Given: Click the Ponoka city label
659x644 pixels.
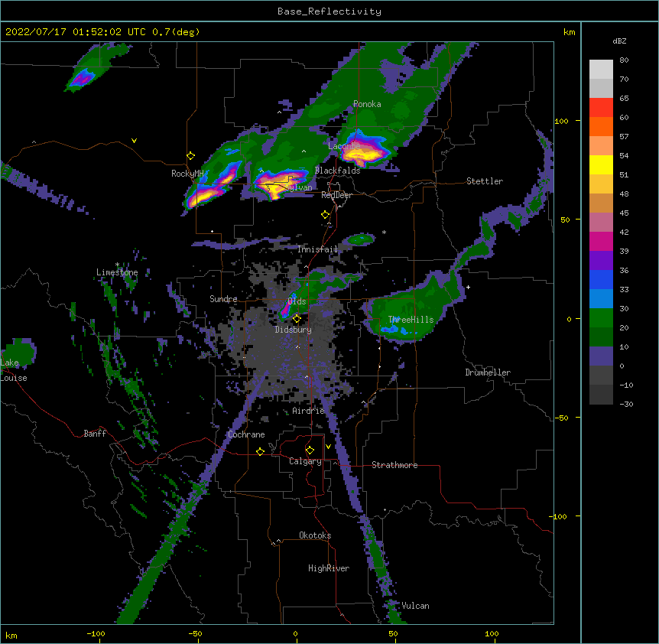Looking at the screenshot, I should (367, 104).
